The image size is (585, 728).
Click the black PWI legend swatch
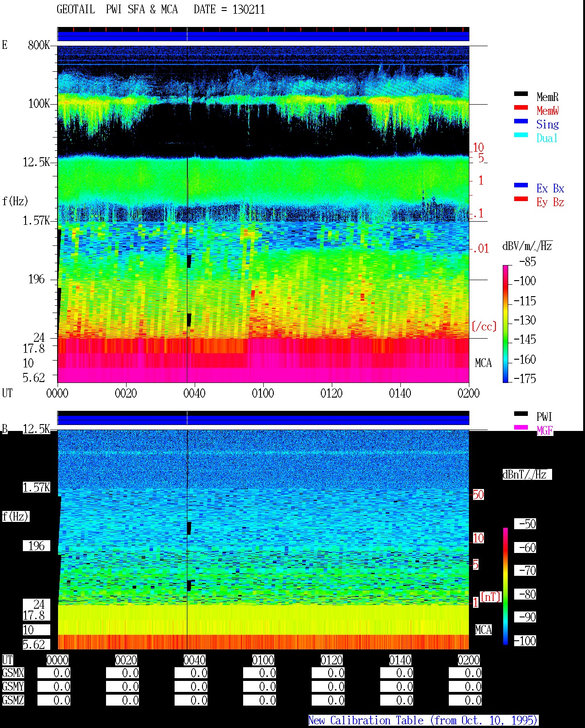pyautogui.click(x=521, y=414)
